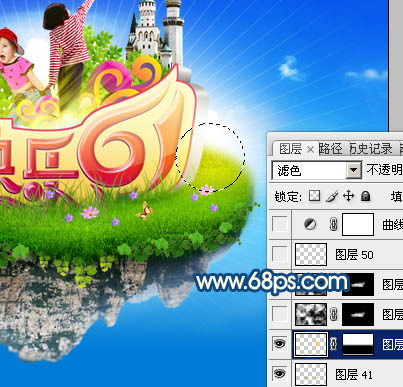The height and width of the screenshot is (387, 403).
Task: Click the chain link on the selected layer
Action: coord(333,344)
